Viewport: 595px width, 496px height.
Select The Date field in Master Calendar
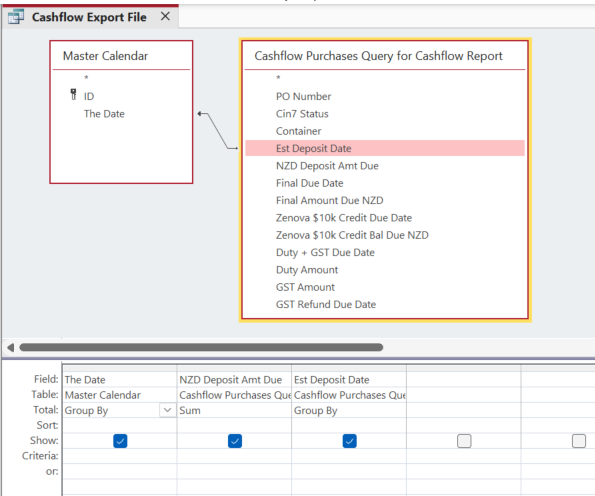(x=104, y=114)
